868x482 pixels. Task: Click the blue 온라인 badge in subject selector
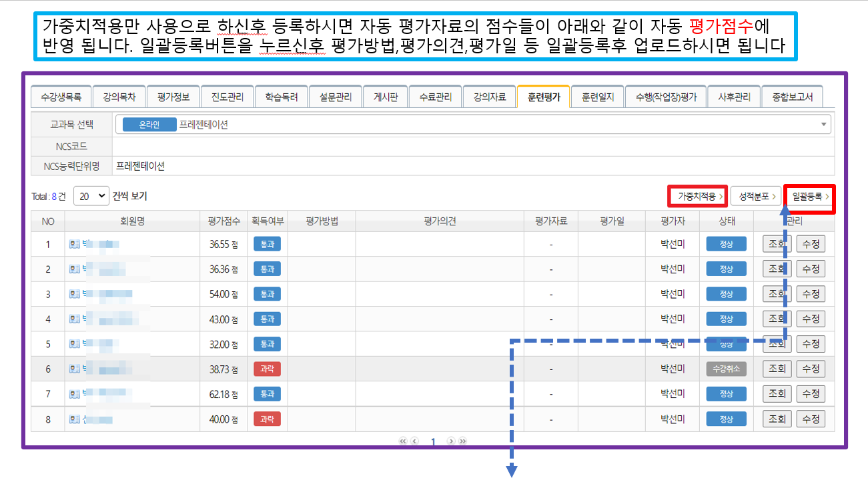point(149,125)
